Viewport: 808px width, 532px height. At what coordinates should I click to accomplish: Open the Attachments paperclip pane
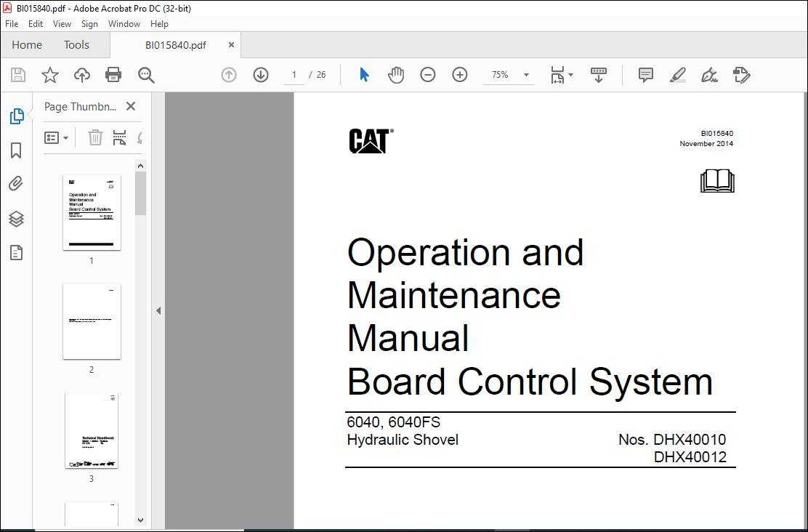click(17, 184)
